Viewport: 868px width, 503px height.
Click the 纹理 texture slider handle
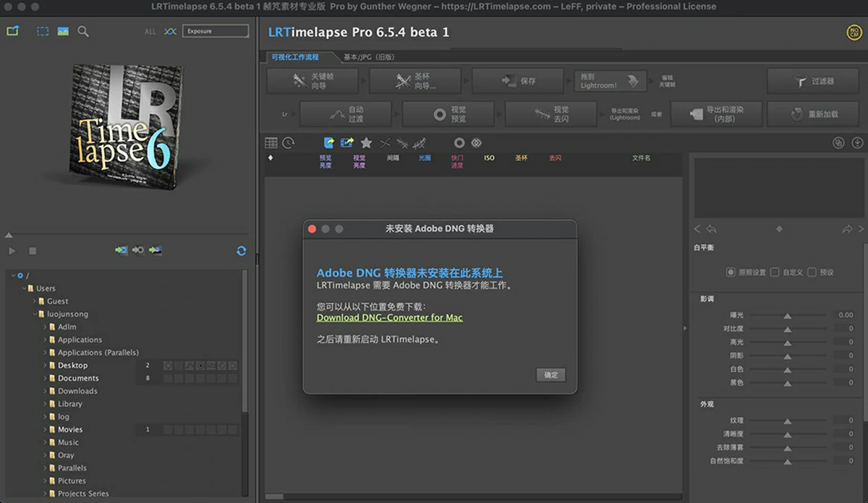pyautogui.click(x=787, y=421)
